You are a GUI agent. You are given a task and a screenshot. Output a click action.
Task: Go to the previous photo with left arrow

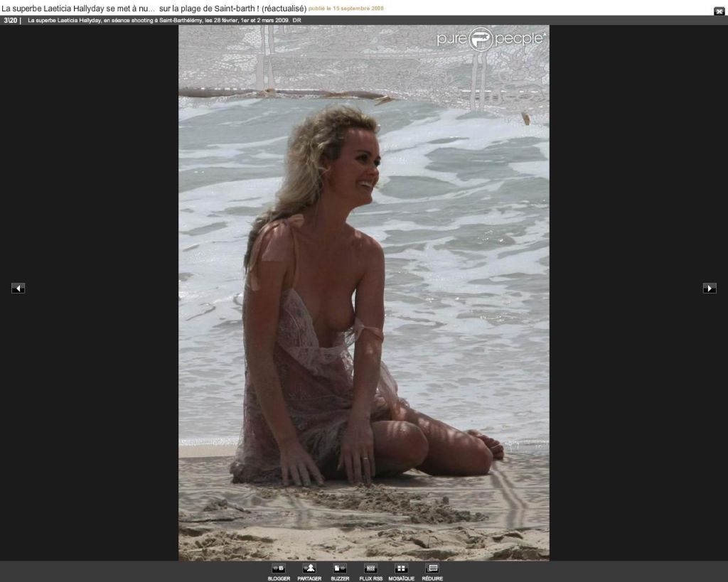[x=18, y=288]
